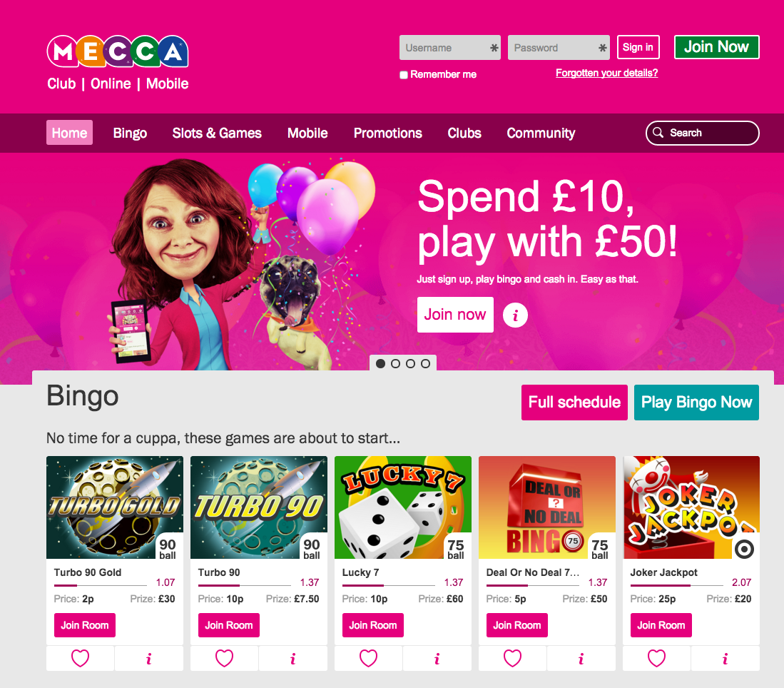This screenshot has width=784, height=688.
Task: Switch to the fourth carousel slide dot
Action: [x=425, y=364]
